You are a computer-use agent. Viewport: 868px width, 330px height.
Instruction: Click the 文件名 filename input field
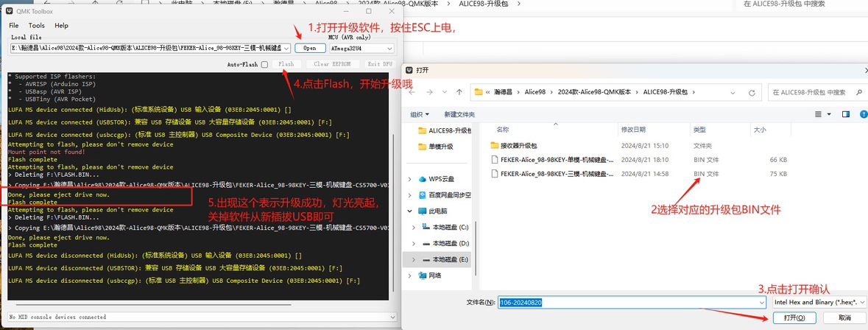[626, 302]
